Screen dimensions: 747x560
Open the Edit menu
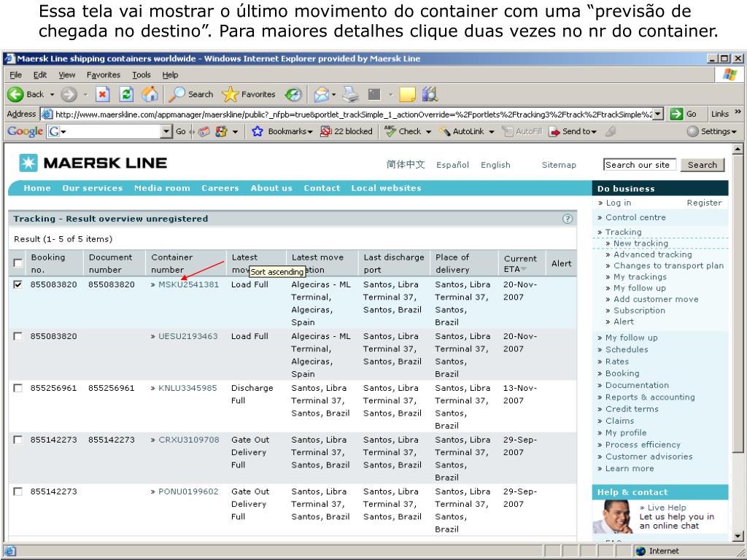40,75
